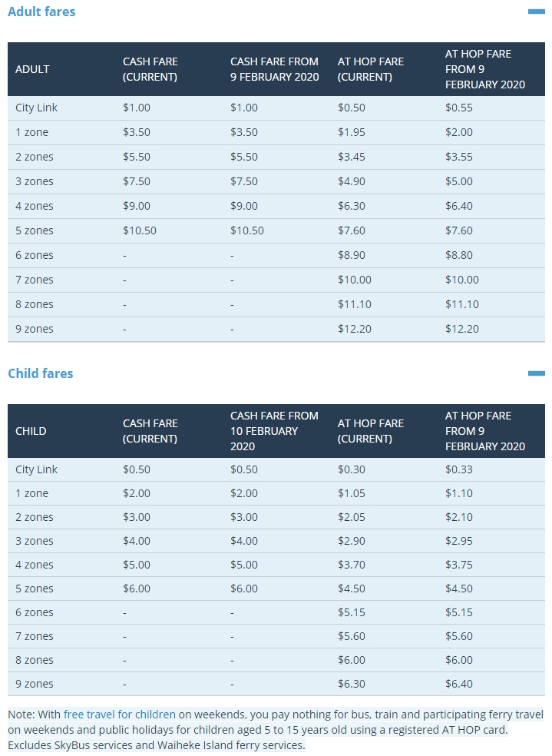Screen dimensions: 552x756
Task: Select child City Link $0.33 fare
Action: click(x=458, y=469)
